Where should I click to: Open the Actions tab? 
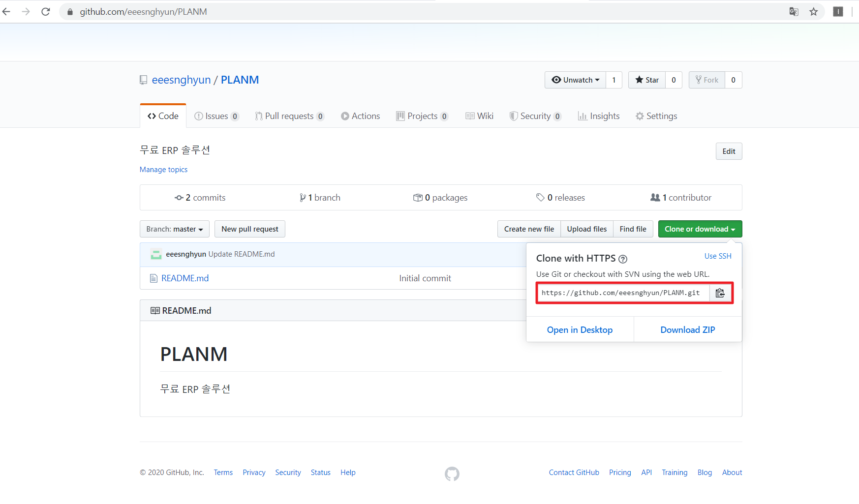[361, 116]
